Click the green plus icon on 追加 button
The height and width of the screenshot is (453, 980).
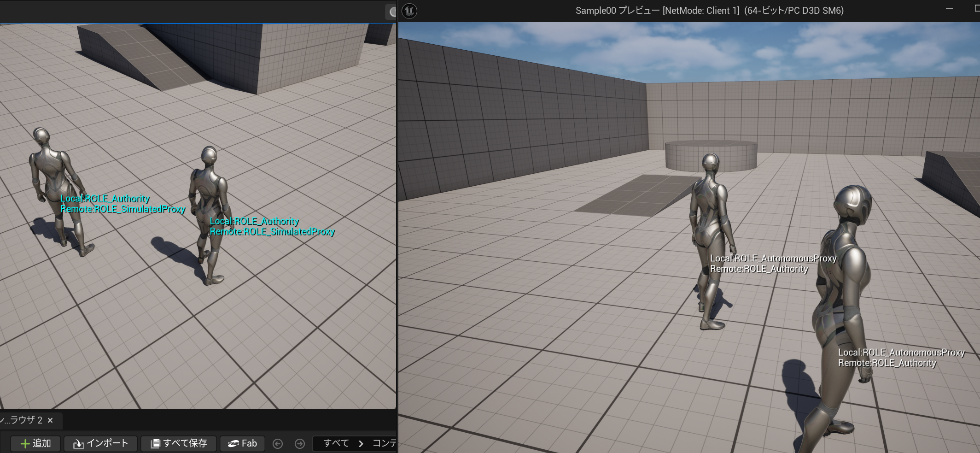(25, 443)
